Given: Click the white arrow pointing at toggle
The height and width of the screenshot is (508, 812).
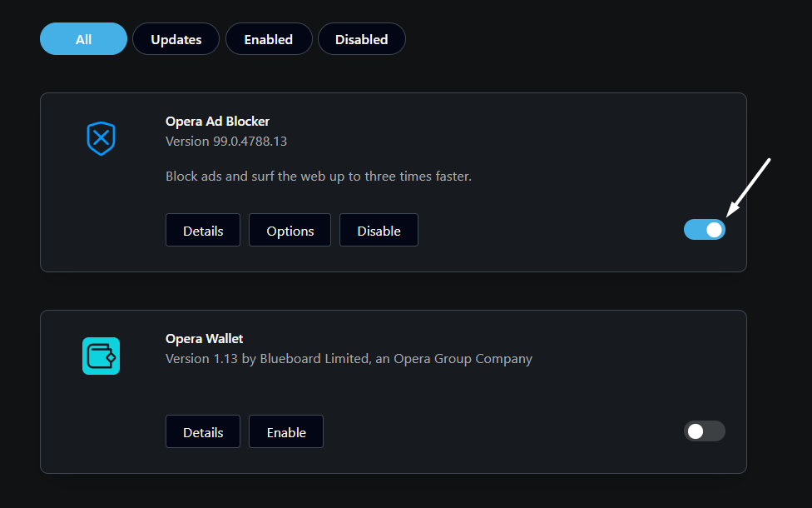Looking at the screenshot, I should pos(750,187).
